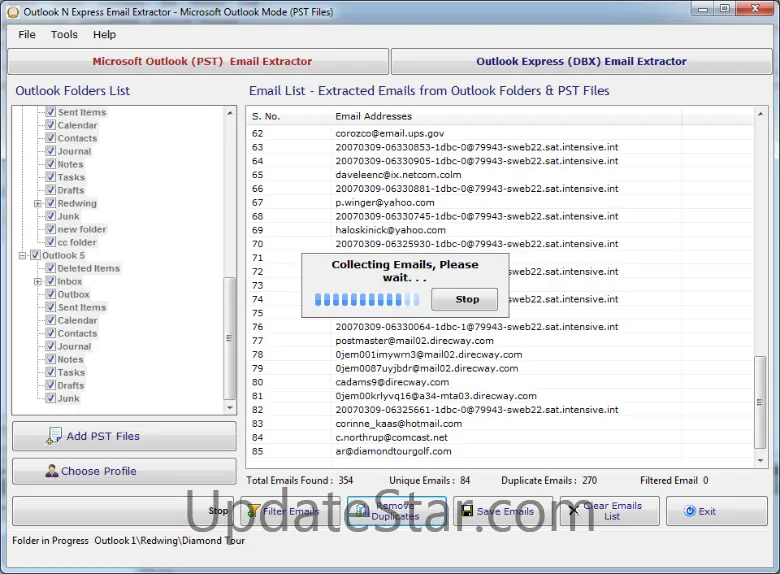Click the Add PST Files button

[124, 436]
